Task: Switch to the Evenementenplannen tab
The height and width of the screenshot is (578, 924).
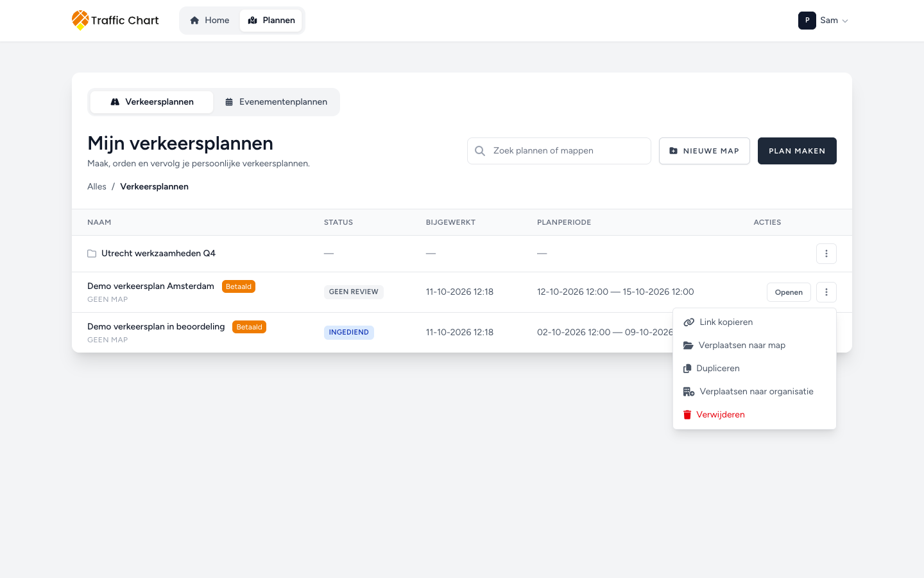Action: (x=276, y=102)
